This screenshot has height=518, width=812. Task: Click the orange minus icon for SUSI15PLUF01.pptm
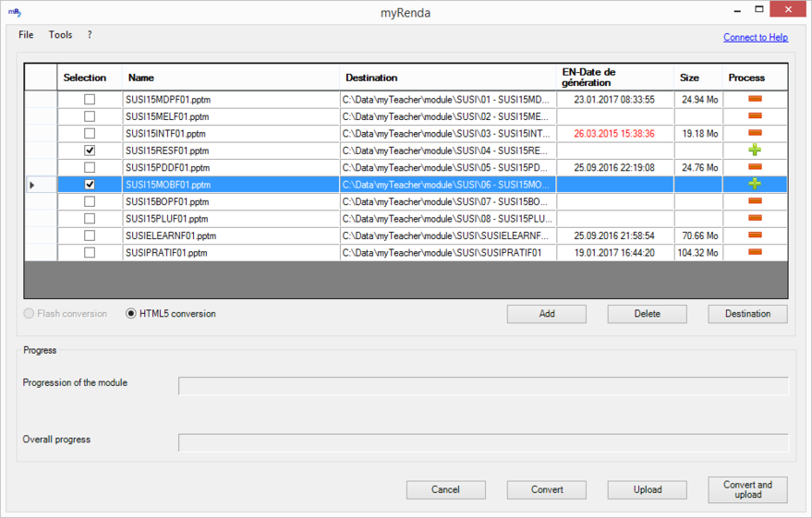(754, 218)
